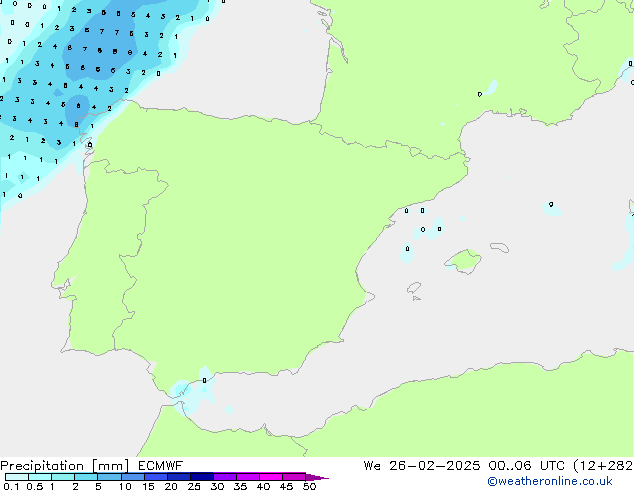The height and width of the screenshot is (490, 634).
Task: Select the legend value label '25'
Action: click(x=194, y=486)
